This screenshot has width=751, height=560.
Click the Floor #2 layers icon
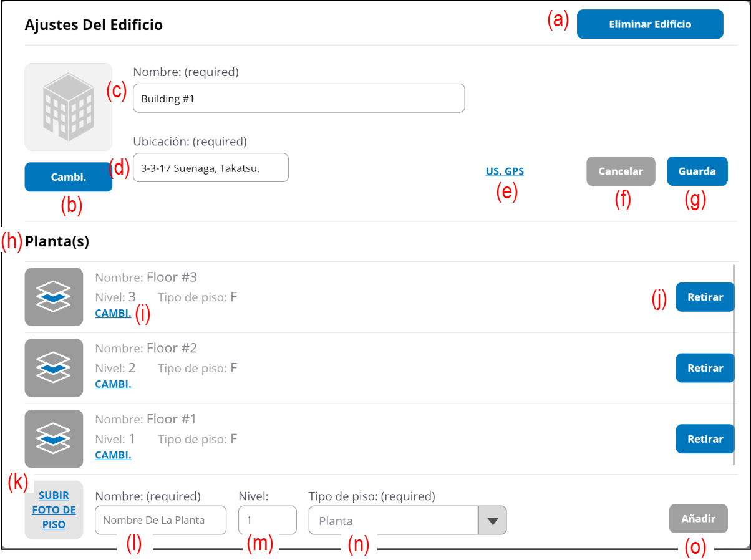tap(54, 368)
